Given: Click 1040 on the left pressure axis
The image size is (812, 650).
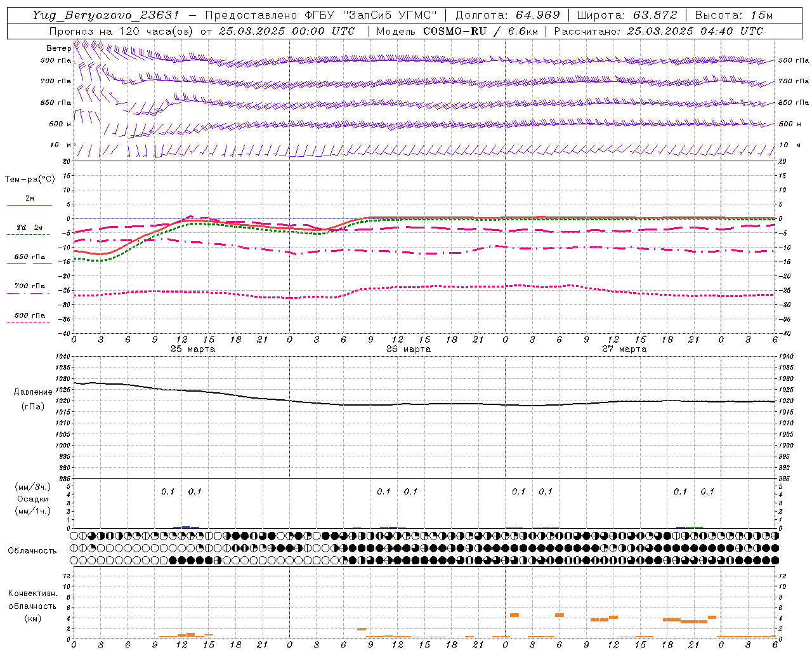Looking at the screenshot, I should point(63,357).
